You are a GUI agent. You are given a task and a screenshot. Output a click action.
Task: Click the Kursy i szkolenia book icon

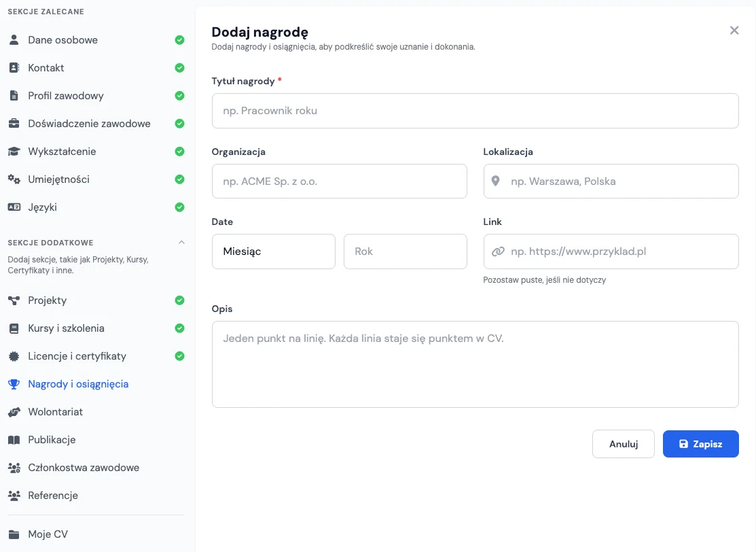tap(14, 328)
